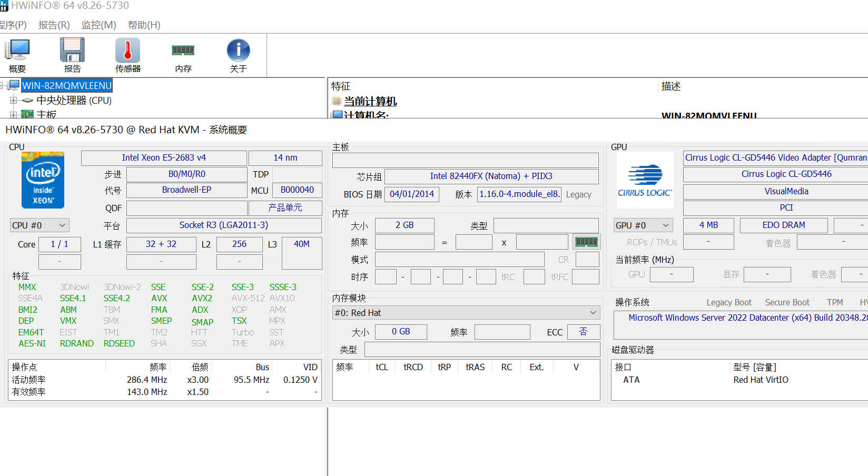
Task: Click the Legacy Boot label
Action: coord(729,303)
